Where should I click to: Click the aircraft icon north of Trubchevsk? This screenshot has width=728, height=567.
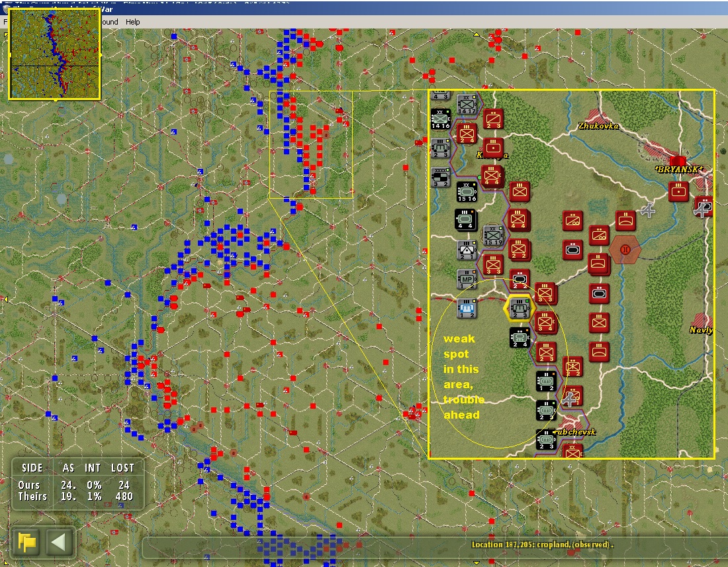[570, 399]
